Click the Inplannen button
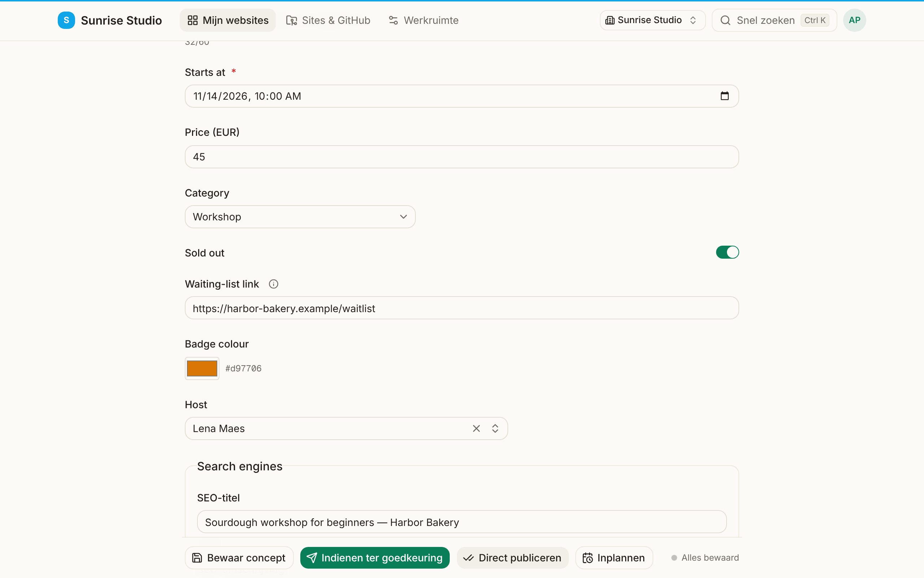924x578 pixels. point(614,558)
